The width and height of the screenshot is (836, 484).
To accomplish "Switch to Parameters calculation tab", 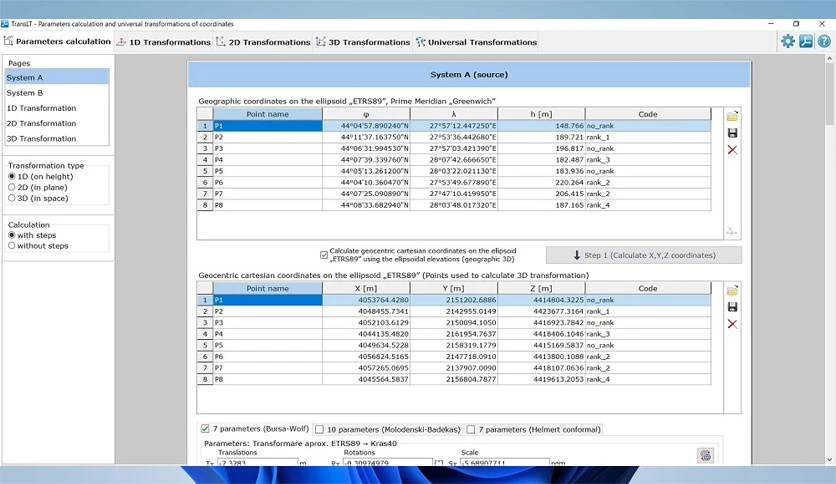I will pos(58,42).
